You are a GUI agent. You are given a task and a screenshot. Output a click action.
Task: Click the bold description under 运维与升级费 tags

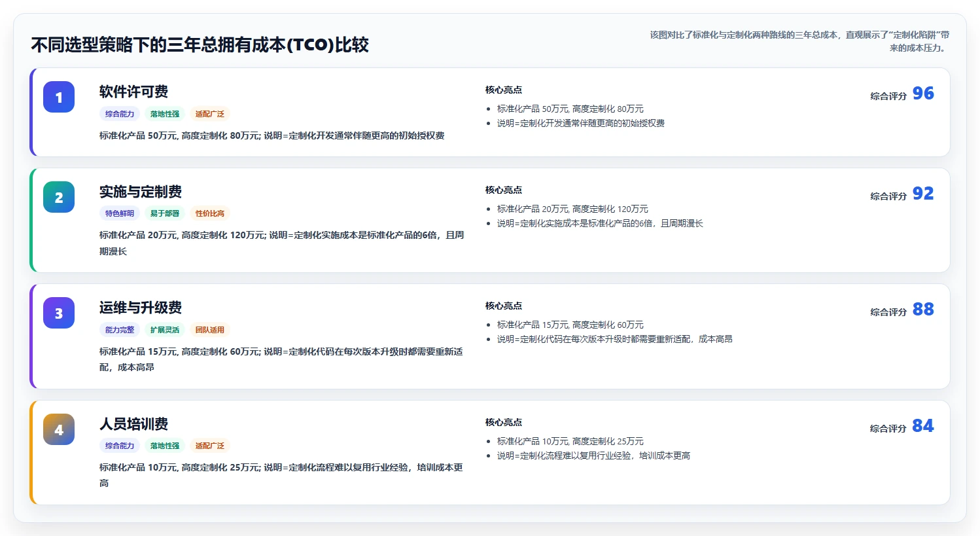point(281,359)
